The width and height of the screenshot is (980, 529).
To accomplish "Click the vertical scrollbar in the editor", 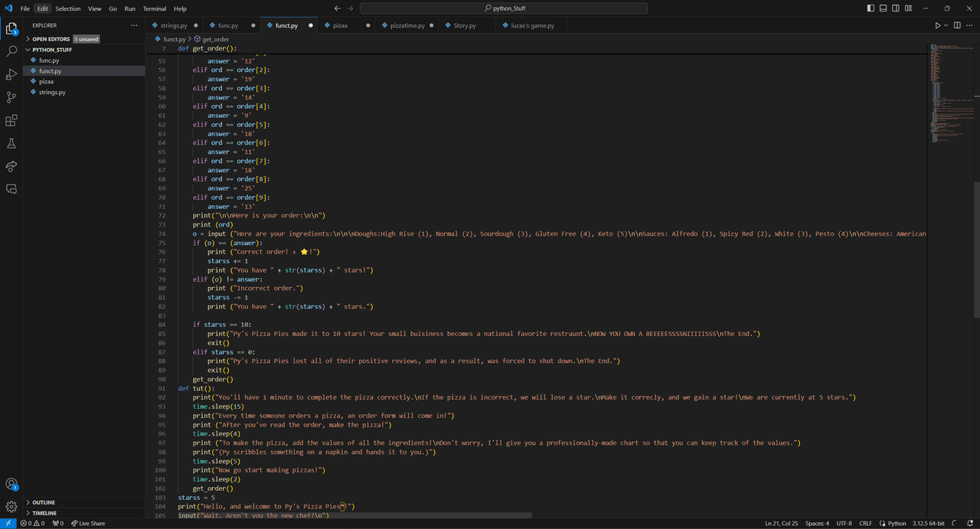I will click(x=977, y=249).
